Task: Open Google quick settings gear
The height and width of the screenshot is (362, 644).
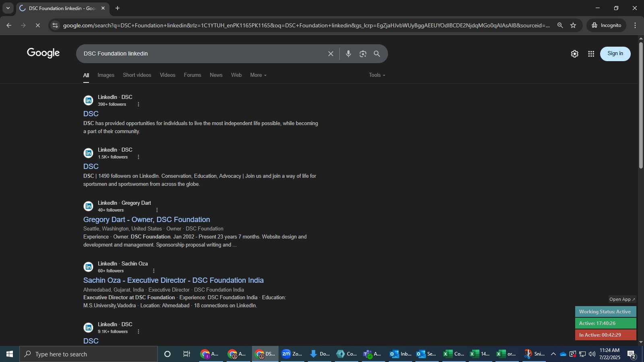Action: [x=575, y=54]
